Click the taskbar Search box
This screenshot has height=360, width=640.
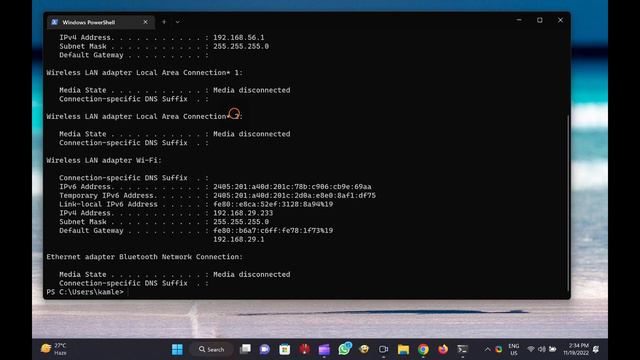click(211, 349)
